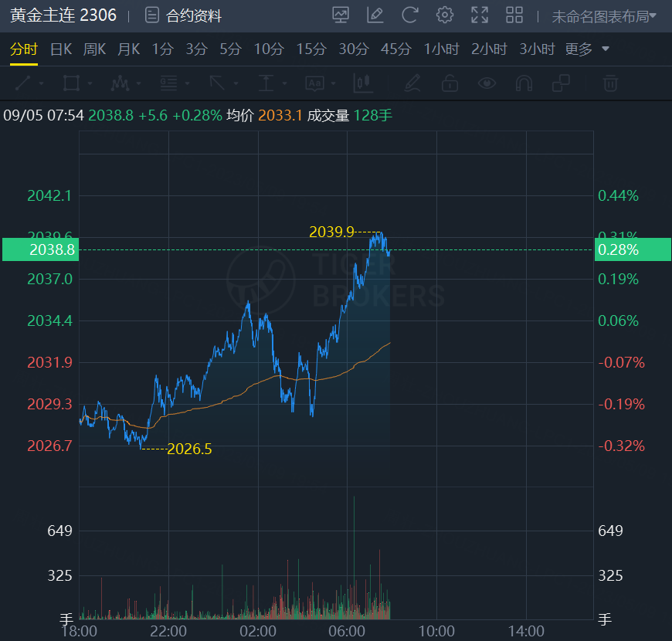
Task: Click the 2039.9 high price marker
Action: [x=331, y=232]
